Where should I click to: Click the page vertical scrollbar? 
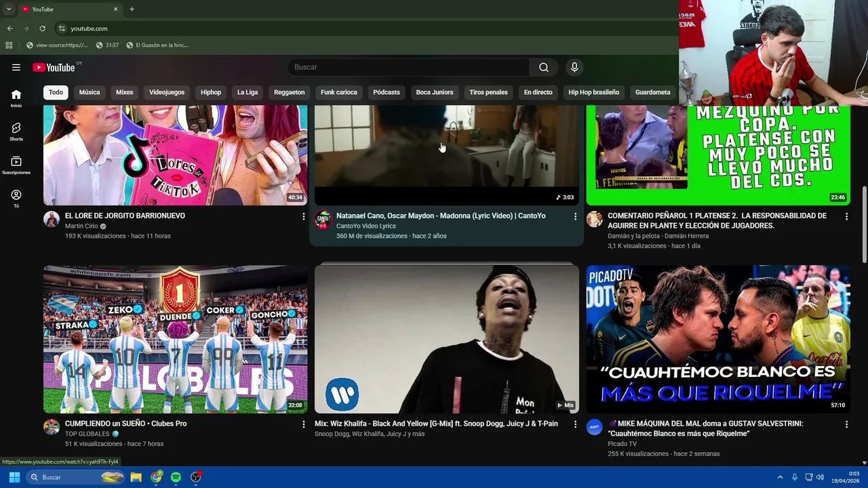[864, 224]
